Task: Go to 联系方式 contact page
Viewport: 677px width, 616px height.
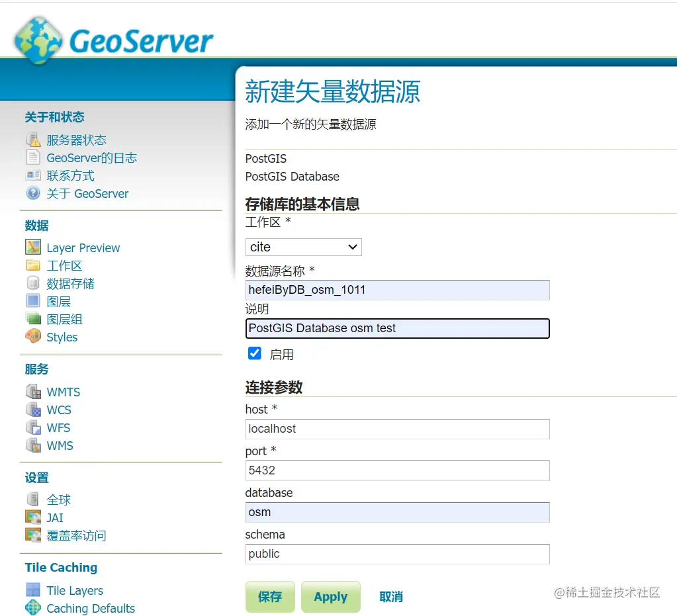Action: (x=70, y=176)
